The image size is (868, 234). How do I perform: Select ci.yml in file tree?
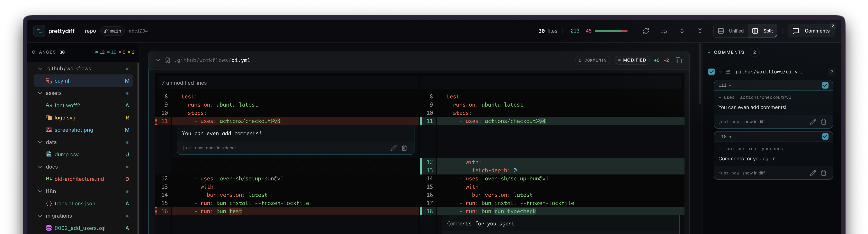(x=83, y=81)
